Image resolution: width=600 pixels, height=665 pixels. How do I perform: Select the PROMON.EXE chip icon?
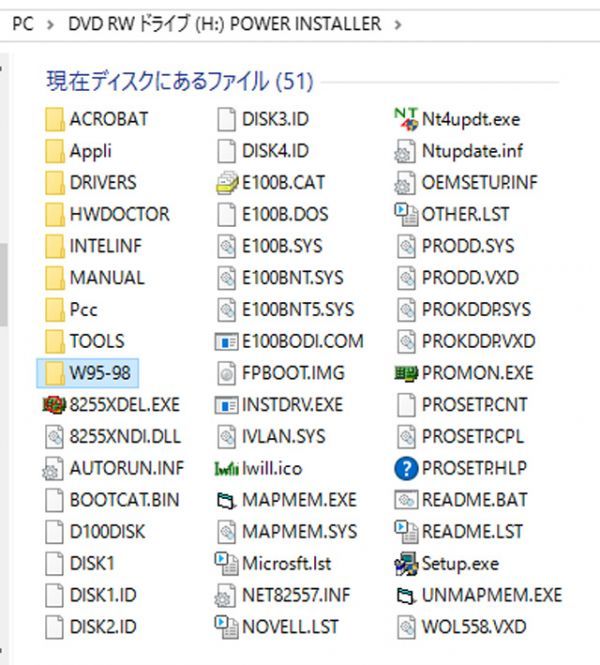tap(406, 373)
